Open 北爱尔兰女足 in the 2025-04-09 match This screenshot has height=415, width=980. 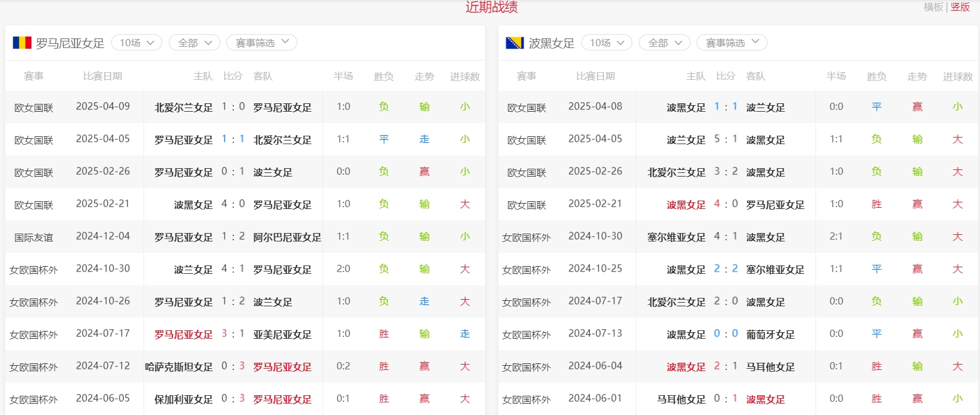tap(184, 108)
